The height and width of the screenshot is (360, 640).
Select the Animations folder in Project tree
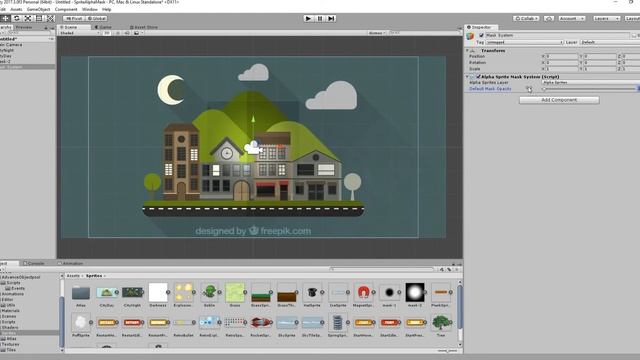[12, 294]
